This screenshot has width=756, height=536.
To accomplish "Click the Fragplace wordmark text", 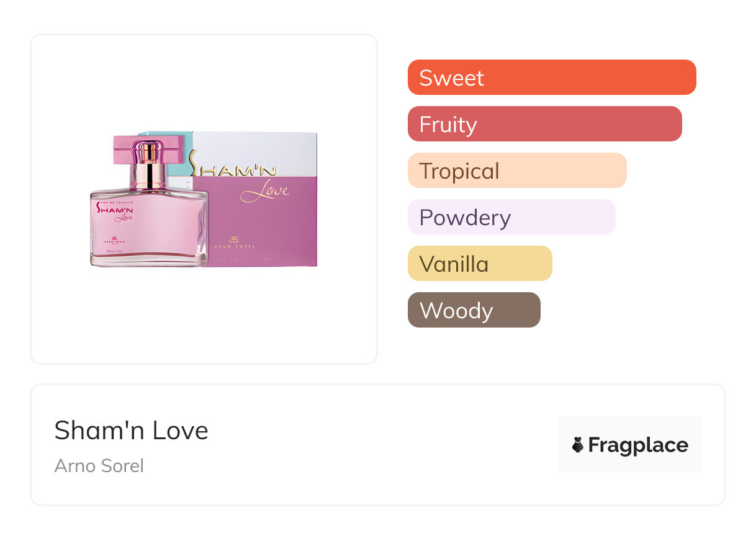I will click(x=638, y=445).
